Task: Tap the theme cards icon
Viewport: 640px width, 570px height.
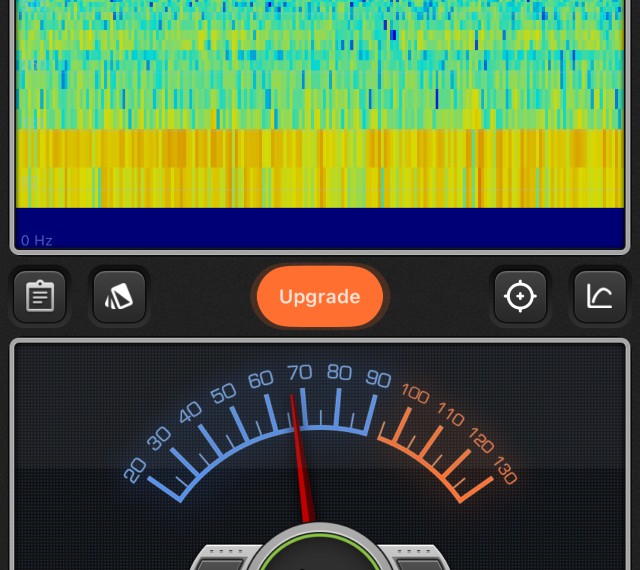Action: pos(120,297)
